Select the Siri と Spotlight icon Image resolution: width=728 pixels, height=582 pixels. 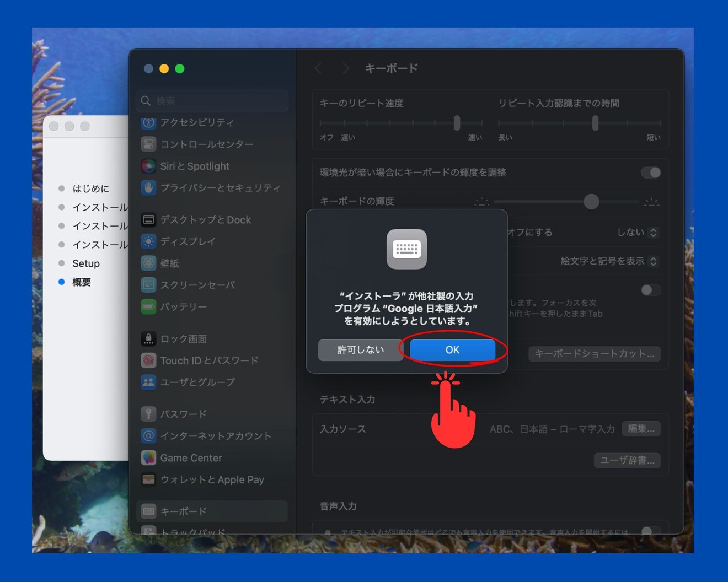coord(148,166)
